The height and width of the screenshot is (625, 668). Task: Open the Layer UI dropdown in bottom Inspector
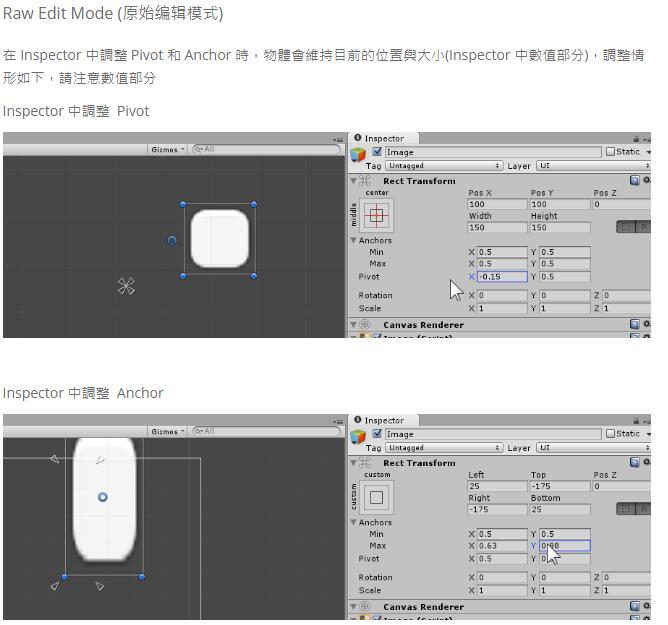[593, 448]
